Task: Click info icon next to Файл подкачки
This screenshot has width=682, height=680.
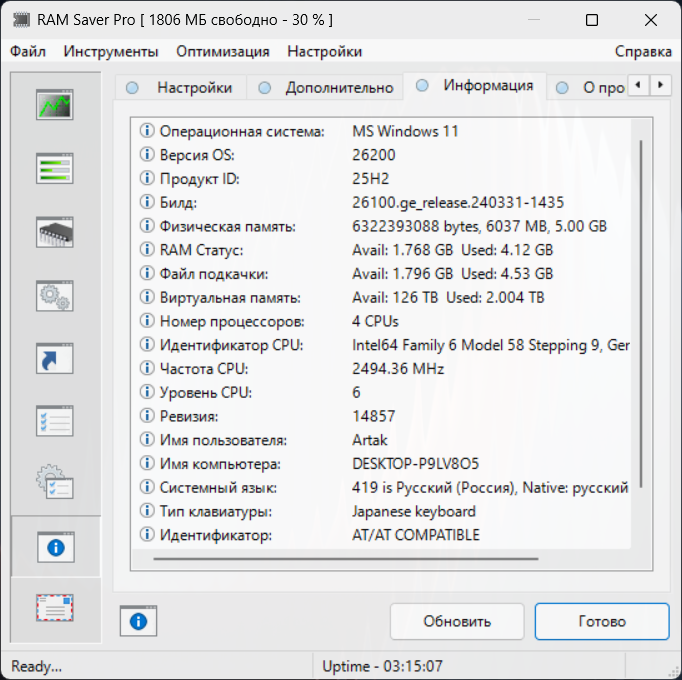Action: coord(147,273)
